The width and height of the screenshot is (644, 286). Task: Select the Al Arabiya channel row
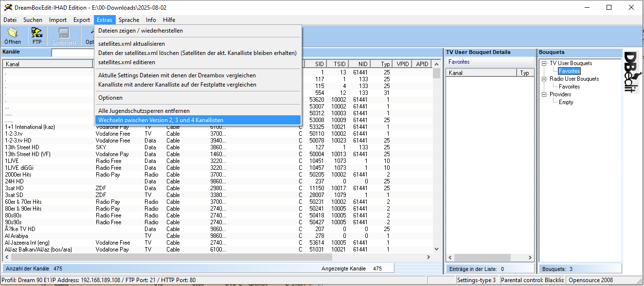(x=217, y=236)
